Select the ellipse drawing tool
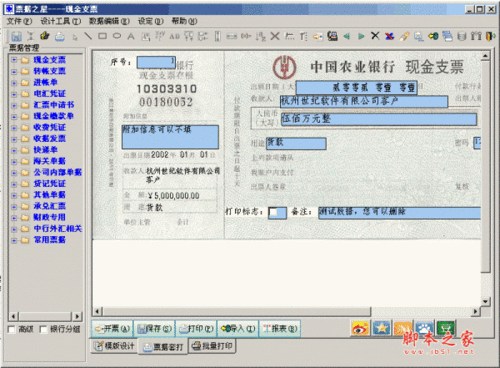Screen dimensions: 500x368 [x=117, y=36]
